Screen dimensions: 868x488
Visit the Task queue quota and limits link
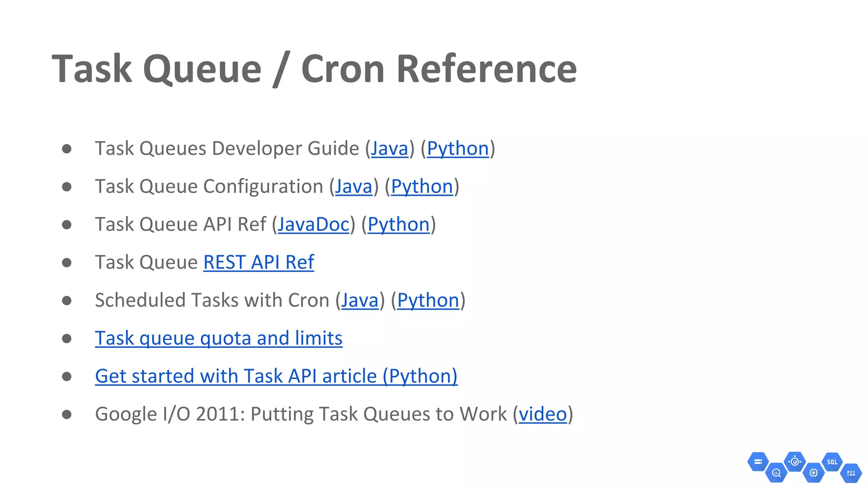(x=219, y=338)
